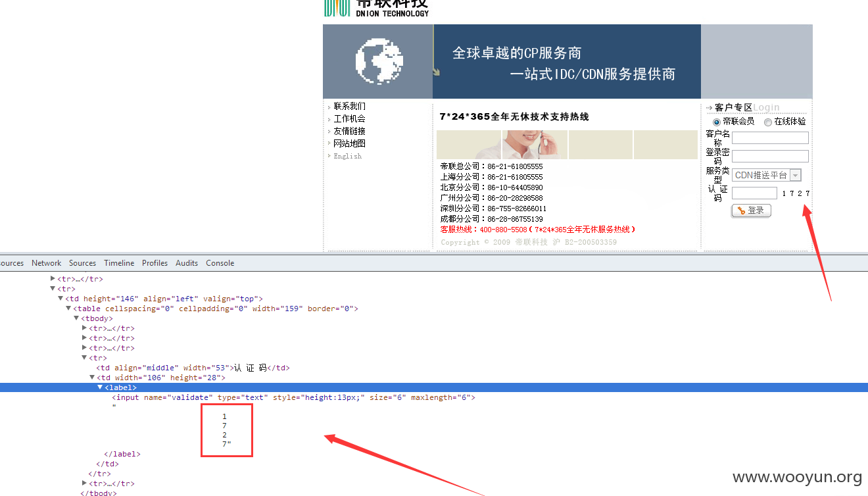Click the red 客服热线 400-880-5508 text
The image size is (868, 496).
click(539, 230)
